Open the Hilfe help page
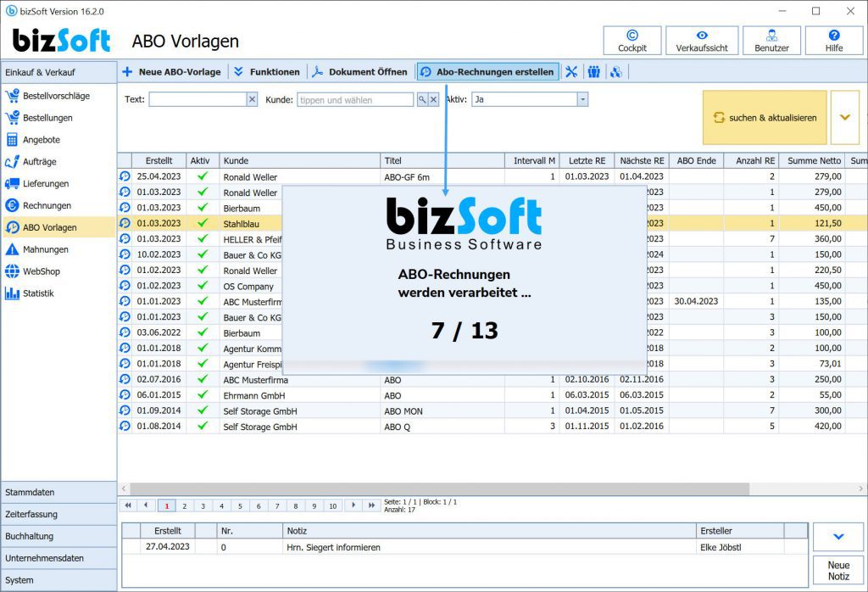The height and width of the screenshot is (592, 868). 834,41
